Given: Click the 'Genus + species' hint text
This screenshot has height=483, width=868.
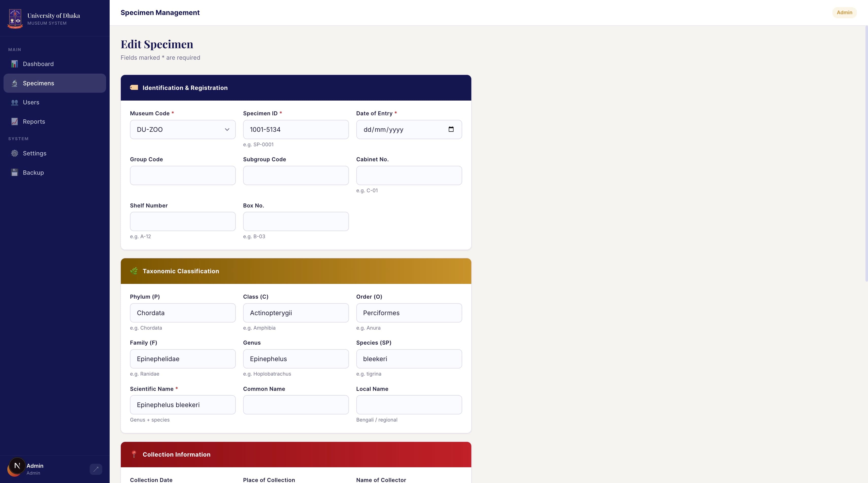Looking at the screenshot, I should [x=149, y=420].
